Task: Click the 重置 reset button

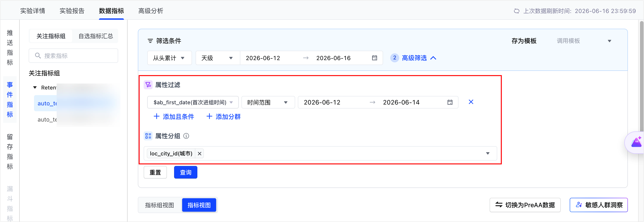Action: [155, 172]
